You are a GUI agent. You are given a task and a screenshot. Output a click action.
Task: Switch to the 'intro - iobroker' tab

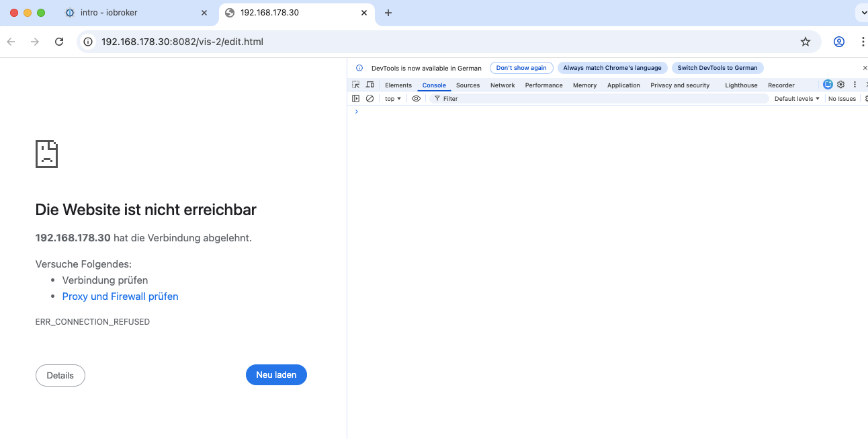pyautogui.click(x=136, y=13)
